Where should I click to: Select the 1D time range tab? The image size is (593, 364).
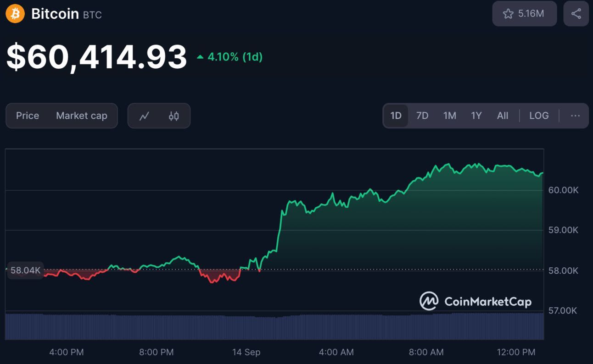point(396,116)
